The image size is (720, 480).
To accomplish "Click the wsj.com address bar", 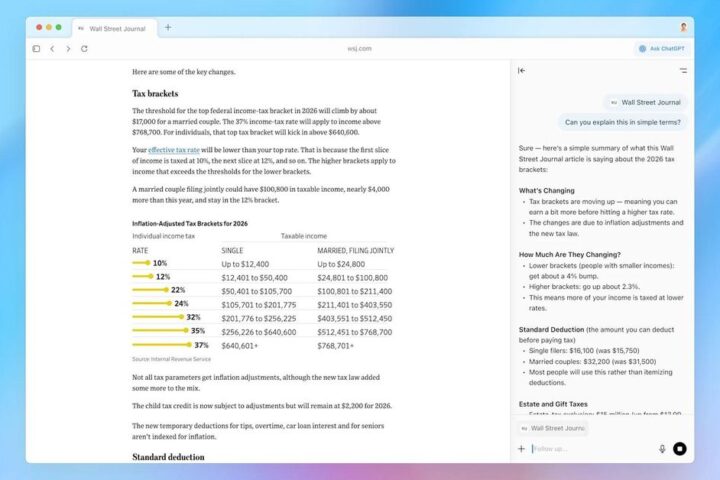I will [359, 48].
